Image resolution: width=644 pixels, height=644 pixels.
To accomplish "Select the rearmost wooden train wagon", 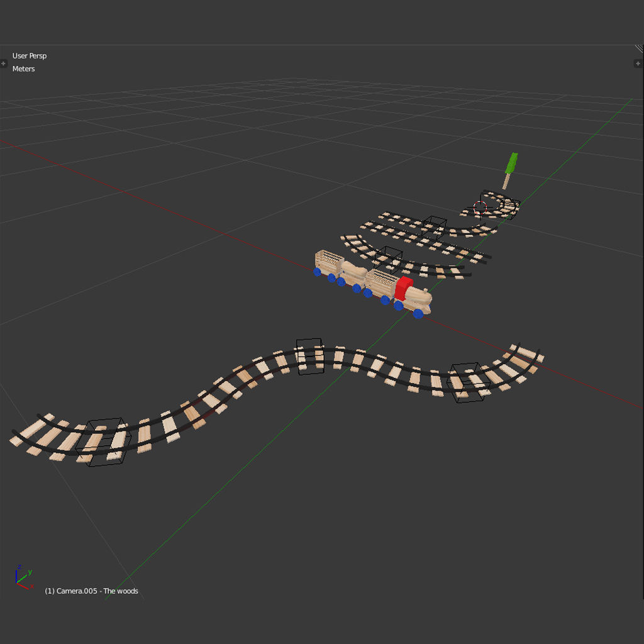I will (328, 264).
